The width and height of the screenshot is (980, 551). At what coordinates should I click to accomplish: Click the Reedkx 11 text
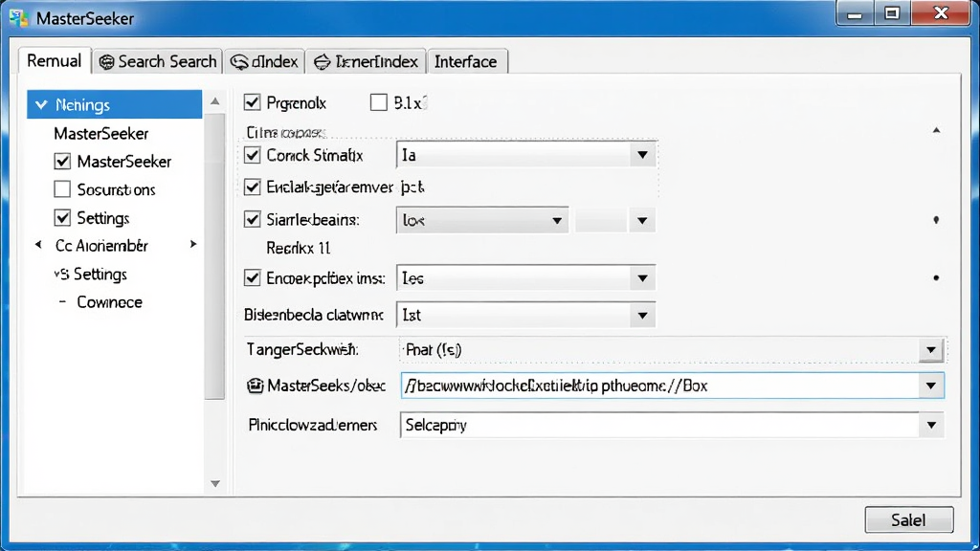point(299,248)
